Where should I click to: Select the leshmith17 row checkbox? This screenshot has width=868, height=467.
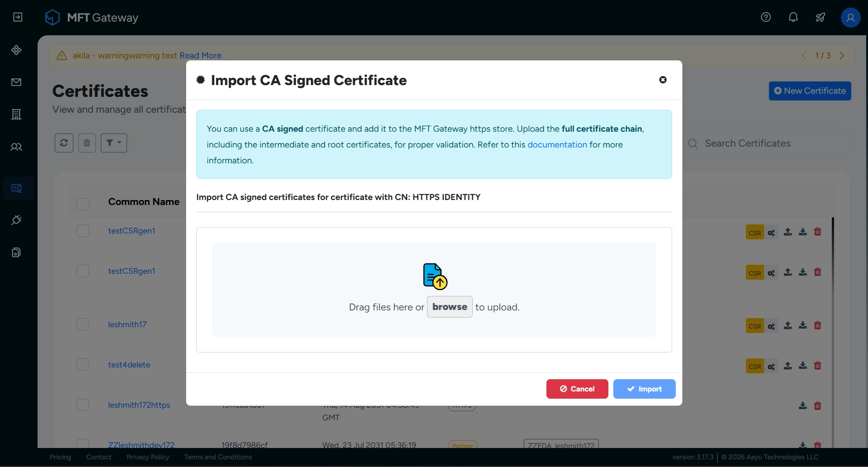point(83,324)
